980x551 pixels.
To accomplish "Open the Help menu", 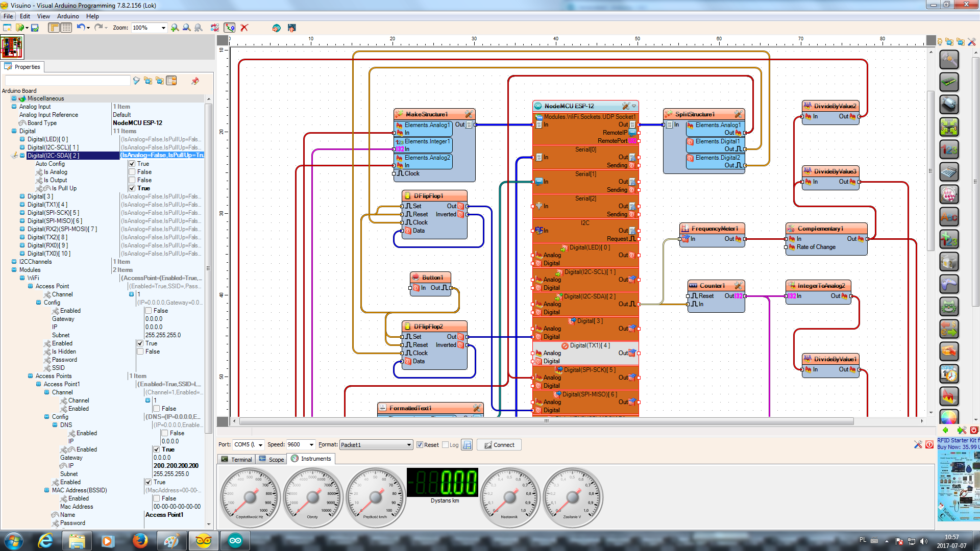I will click(92, 16).
